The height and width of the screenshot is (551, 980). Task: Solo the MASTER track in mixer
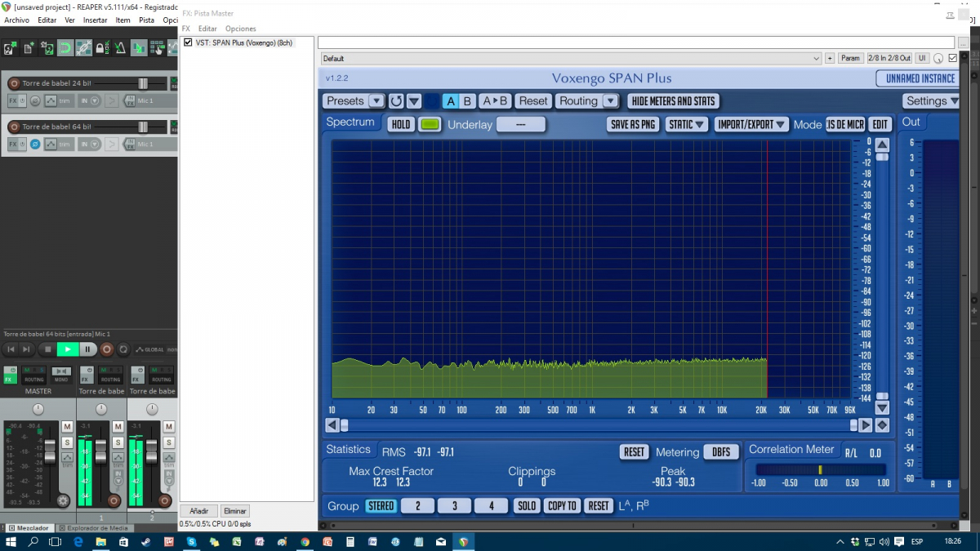click(x=67, y=442)
